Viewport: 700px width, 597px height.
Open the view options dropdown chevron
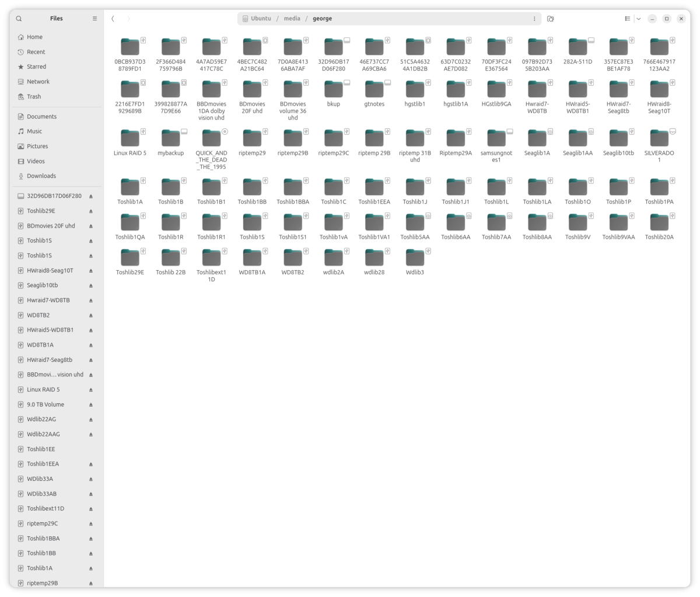(638, 18)
